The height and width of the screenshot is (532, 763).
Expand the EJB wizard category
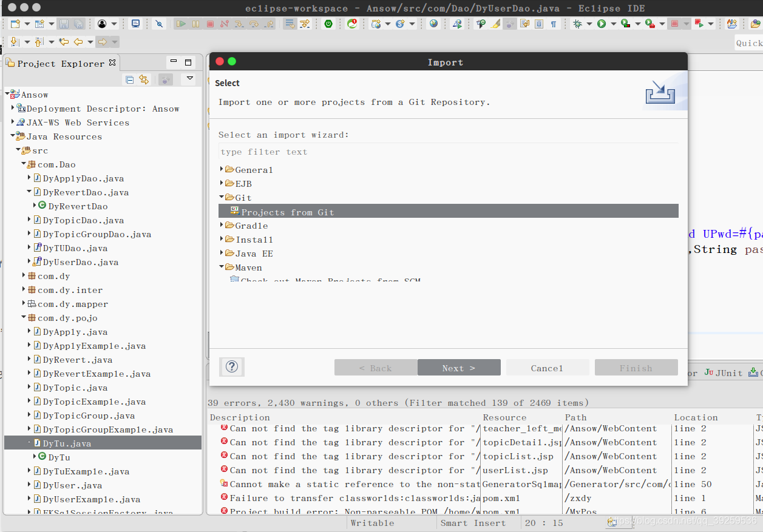coord(222,183)
